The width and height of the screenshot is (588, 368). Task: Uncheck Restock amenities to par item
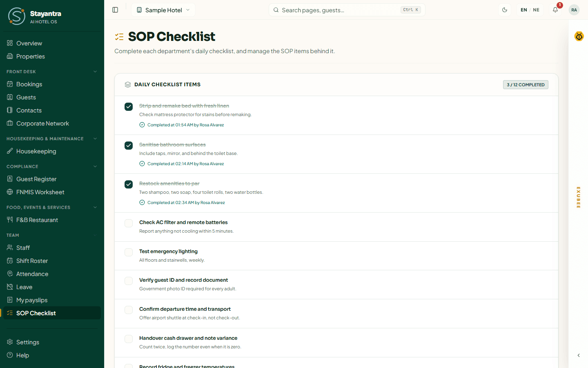pos(129,184)
